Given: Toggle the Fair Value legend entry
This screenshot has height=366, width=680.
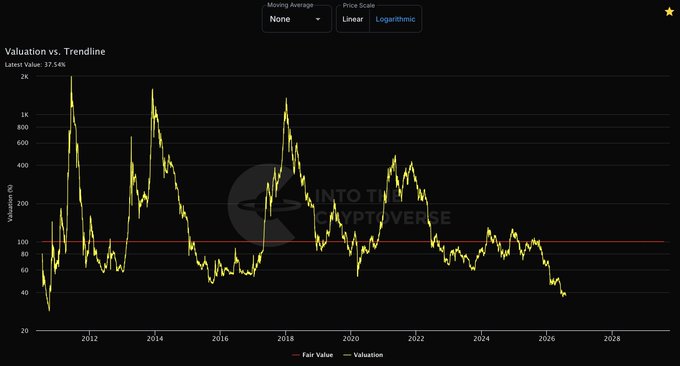Looking at the screenshot, I should (313, 355).
